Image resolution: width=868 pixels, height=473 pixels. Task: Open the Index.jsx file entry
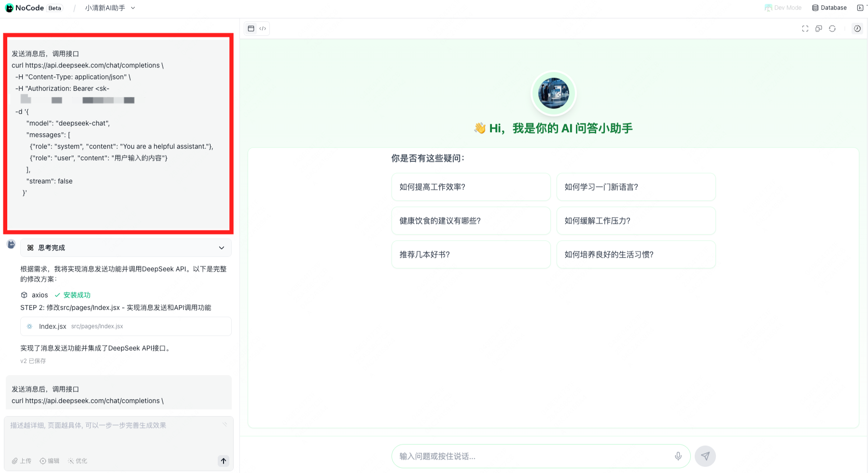126,326
